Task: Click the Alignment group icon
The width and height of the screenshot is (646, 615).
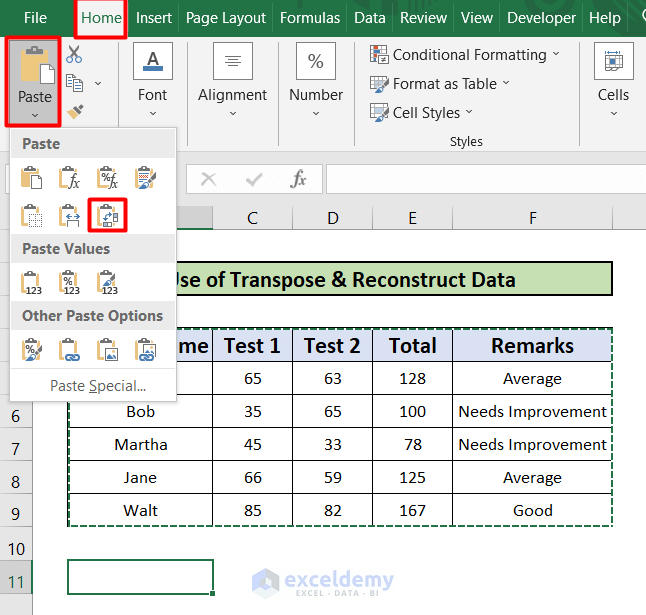Action: click(233, 61)
